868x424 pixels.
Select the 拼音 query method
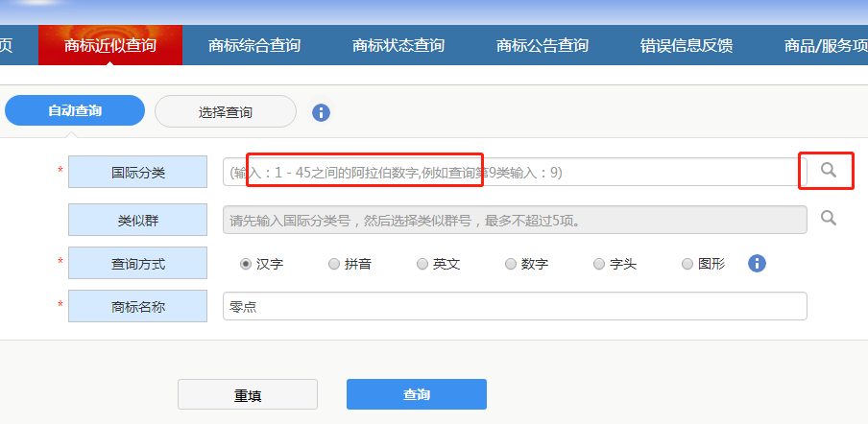point(333,264)
